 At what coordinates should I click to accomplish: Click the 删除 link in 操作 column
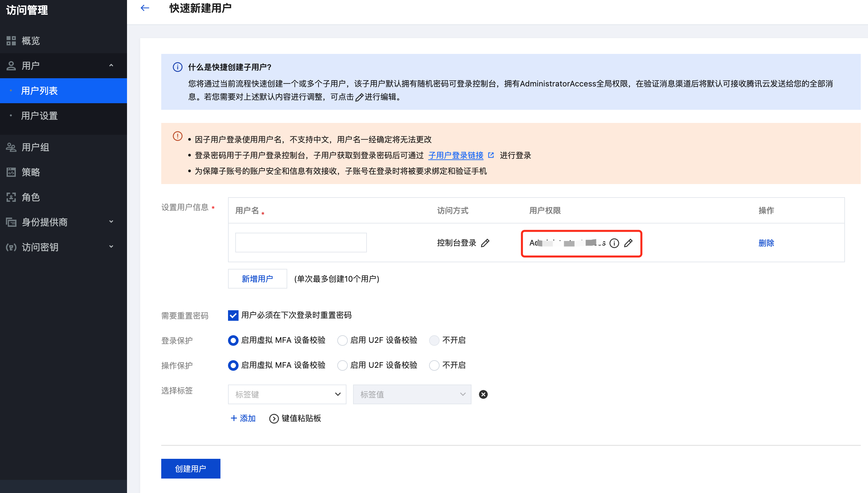[x=766, y=243]
